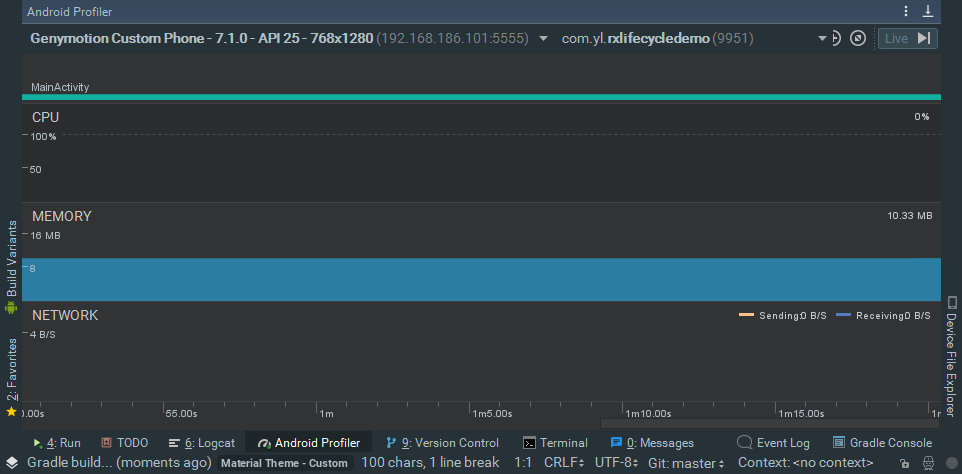Open the Build Variants side tab
962x474 pixels.
[11, 267]
